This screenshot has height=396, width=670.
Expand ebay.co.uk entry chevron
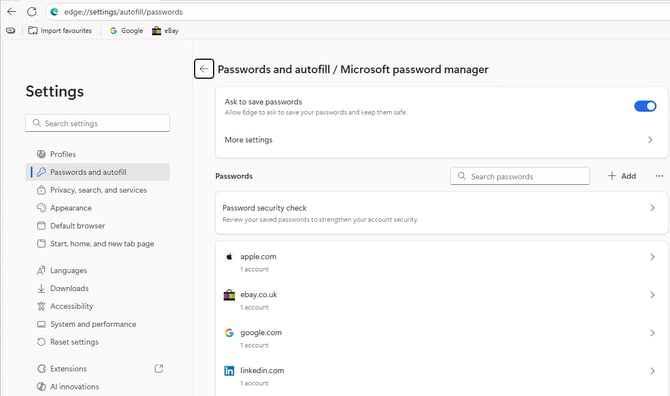click(x=652, y=295)
